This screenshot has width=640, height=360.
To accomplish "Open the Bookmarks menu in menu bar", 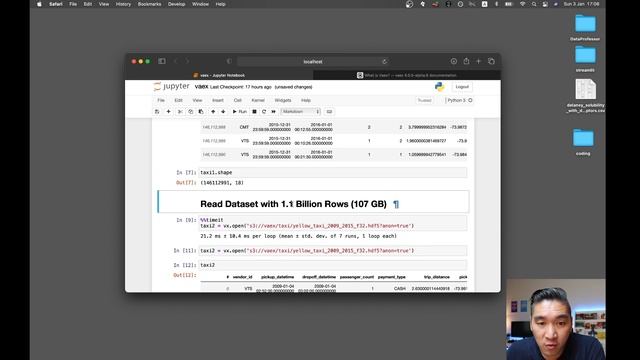I will point(149,4).
